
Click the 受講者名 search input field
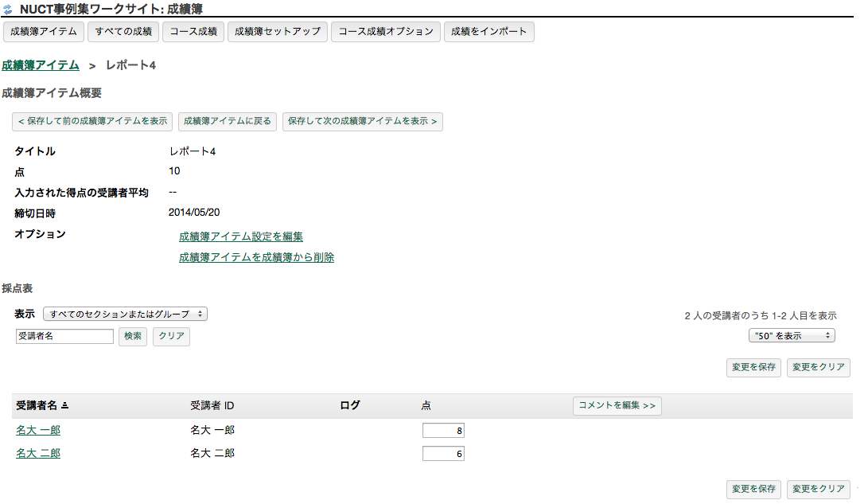(64, 337)
